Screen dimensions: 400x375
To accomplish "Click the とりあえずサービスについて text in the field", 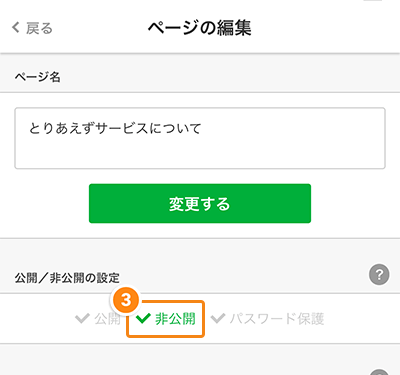I will tap(115, 128).
